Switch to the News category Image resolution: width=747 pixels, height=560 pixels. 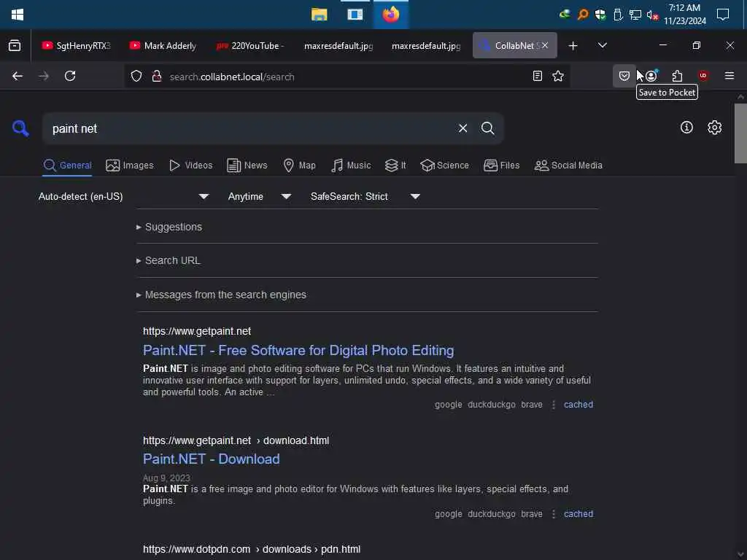click(x=247, y=166)
